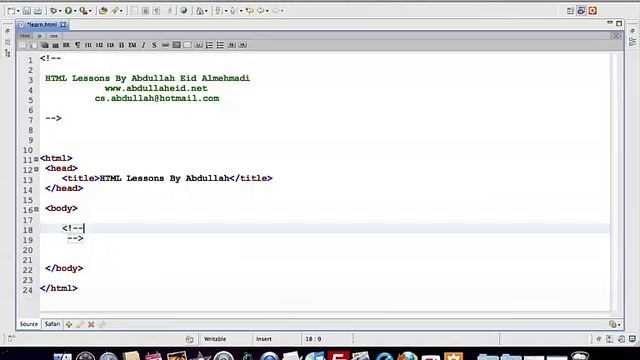640x360 pixels.
Task: Minimize the editor pane
Action: 610,23
